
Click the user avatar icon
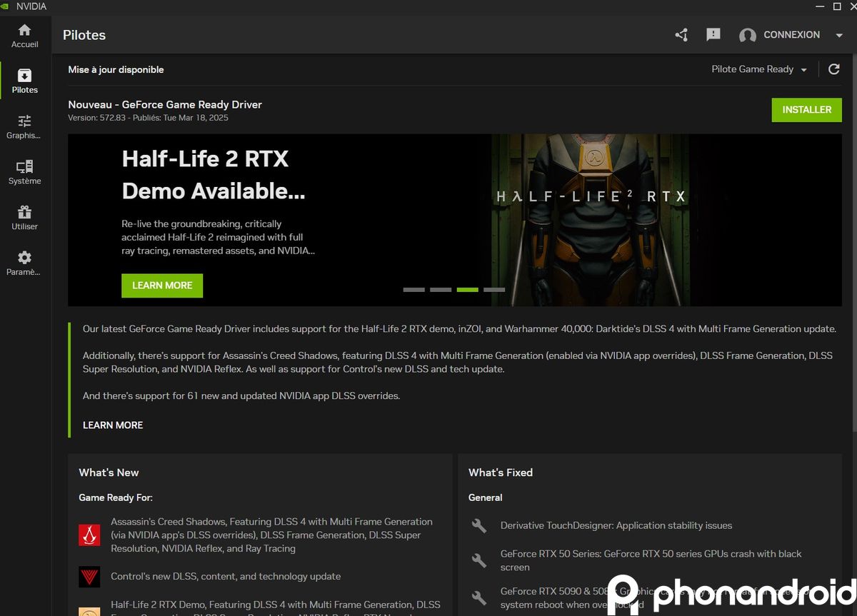point(748,35)
